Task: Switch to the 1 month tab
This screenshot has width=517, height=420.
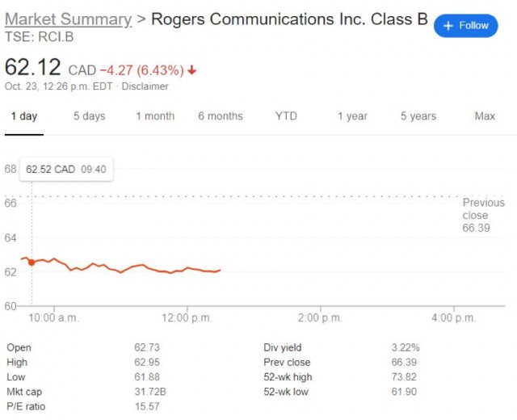Action: pos(155,116)
